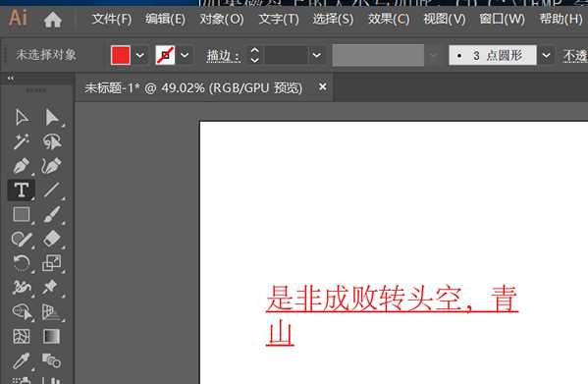
Task: Select the Curvature tool
Action: tap(52, 166)
